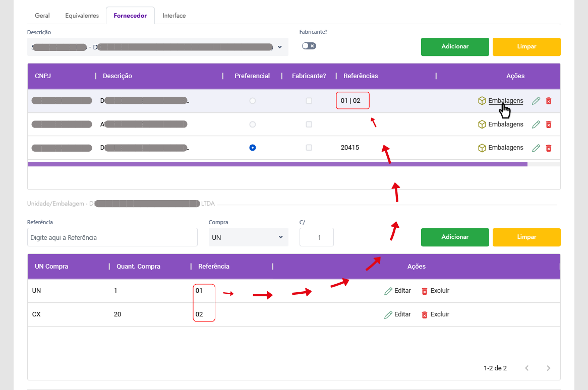
Task: Select the Fornecedor tab
Action: [x=130, y=15]
